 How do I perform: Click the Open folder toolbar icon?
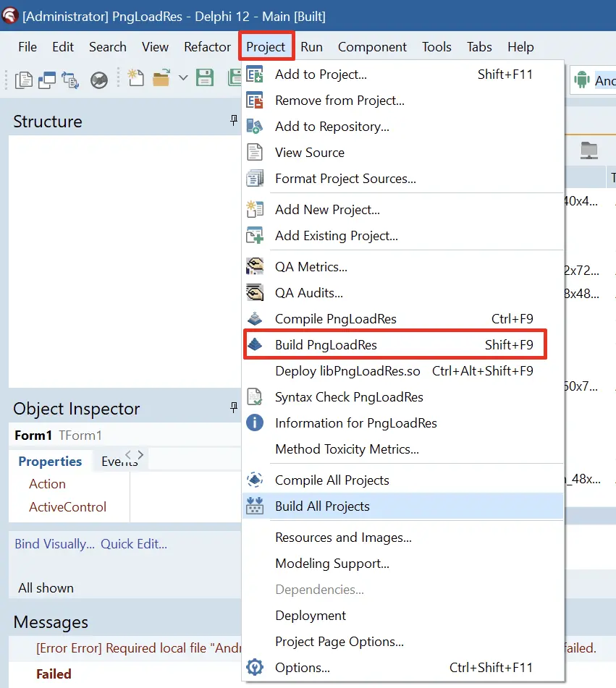coord(161,77)
